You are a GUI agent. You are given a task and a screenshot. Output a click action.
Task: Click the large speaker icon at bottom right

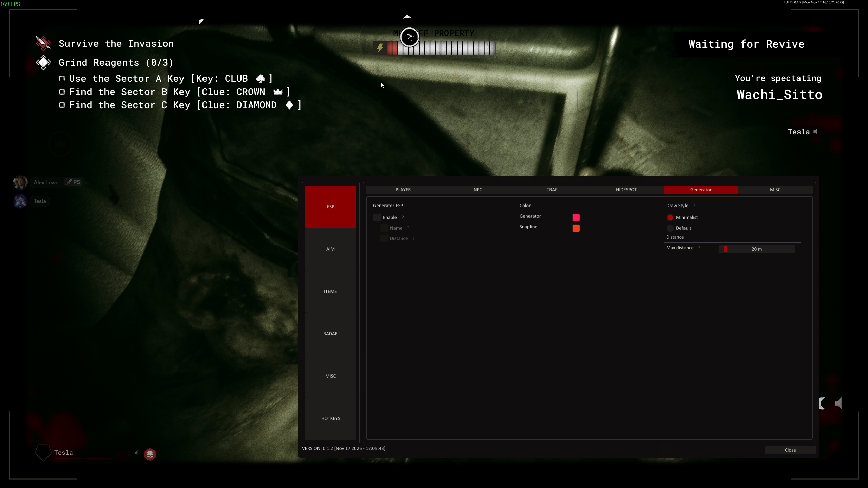coord(838,403)
